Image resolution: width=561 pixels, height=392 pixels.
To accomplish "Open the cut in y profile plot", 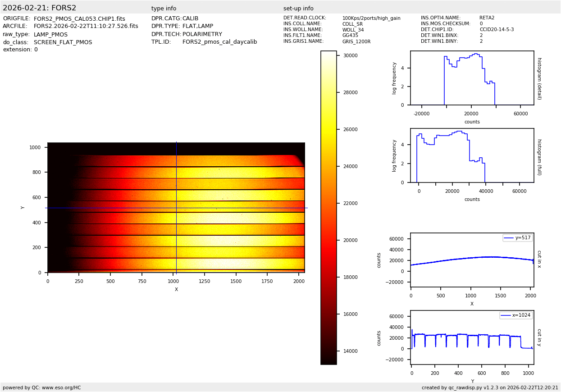I will click(472, 337).
